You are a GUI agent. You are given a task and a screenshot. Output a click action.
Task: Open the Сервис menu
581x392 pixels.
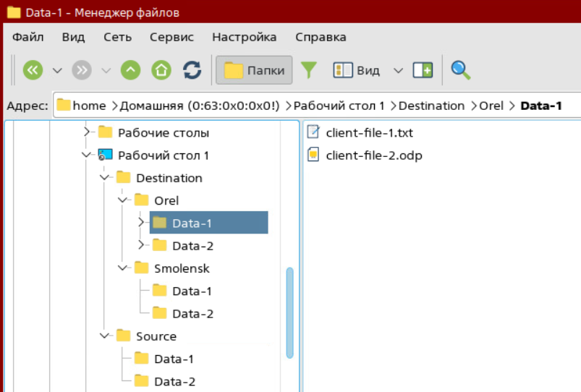point(171,37)
